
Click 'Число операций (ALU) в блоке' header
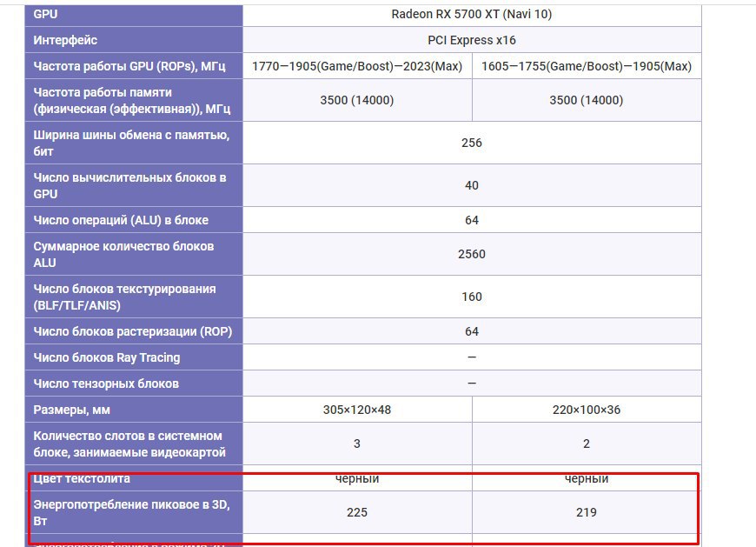(x=134, y=220)
